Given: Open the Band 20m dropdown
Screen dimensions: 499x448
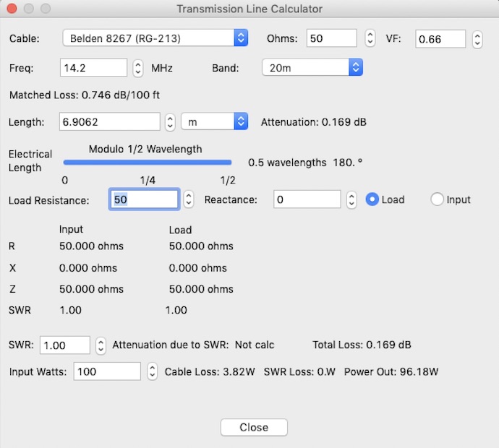Looking at the screenshot, I should coord(312,68).
